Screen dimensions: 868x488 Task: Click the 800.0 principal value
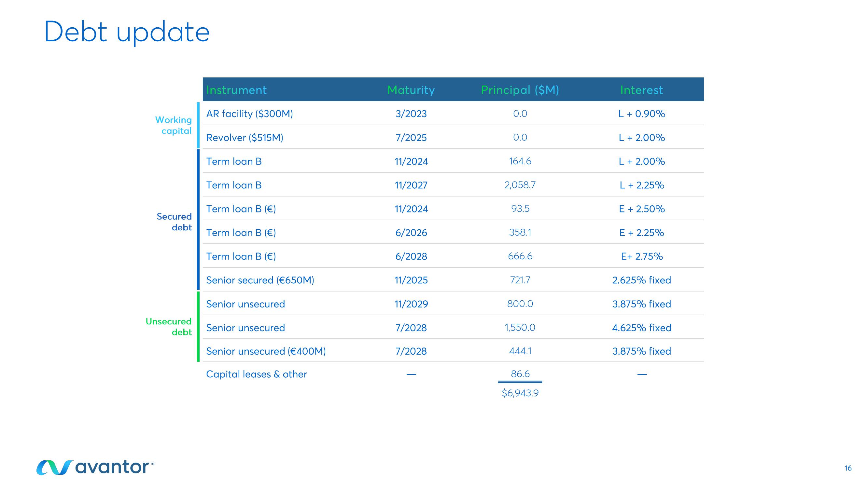coord(520,304)
